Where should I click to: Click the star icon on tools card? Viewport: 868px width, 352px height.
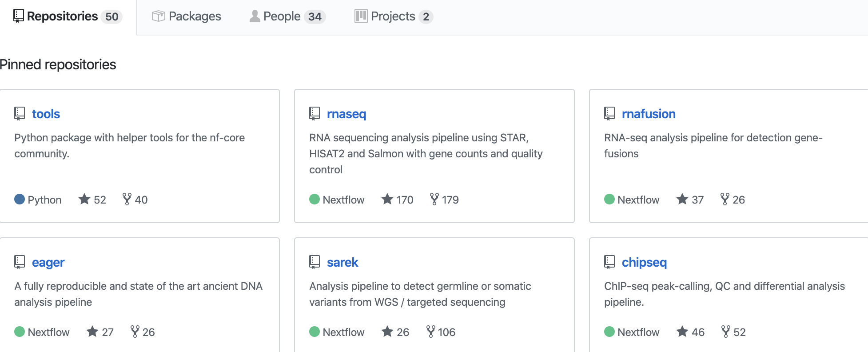coord(84,199)
